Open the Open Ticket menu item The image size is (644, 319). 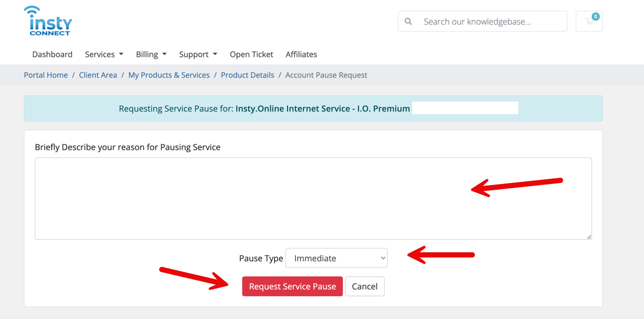(x=252, y=54)
